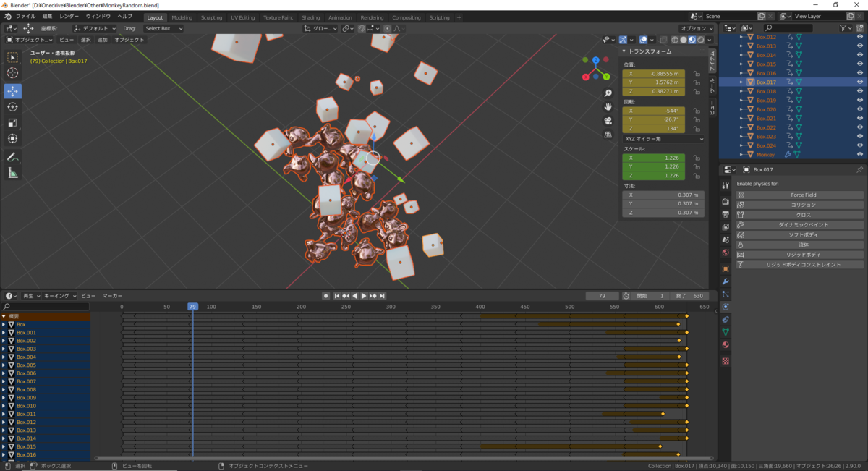Click the current frame field showing 79
868x471 pixels.
tap(603, 296)
